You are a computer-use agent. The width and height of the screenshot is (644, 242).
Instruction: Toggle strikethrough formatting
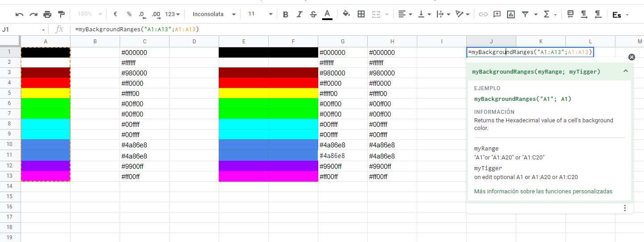pos(313,14)
